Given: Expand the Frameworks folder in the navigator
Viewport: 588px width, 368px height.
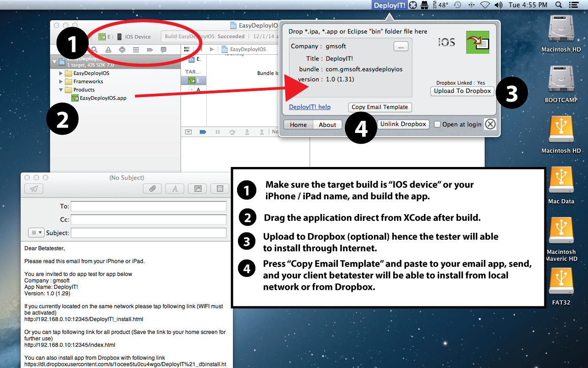Looking at the screenshot, I should point(61,81).
